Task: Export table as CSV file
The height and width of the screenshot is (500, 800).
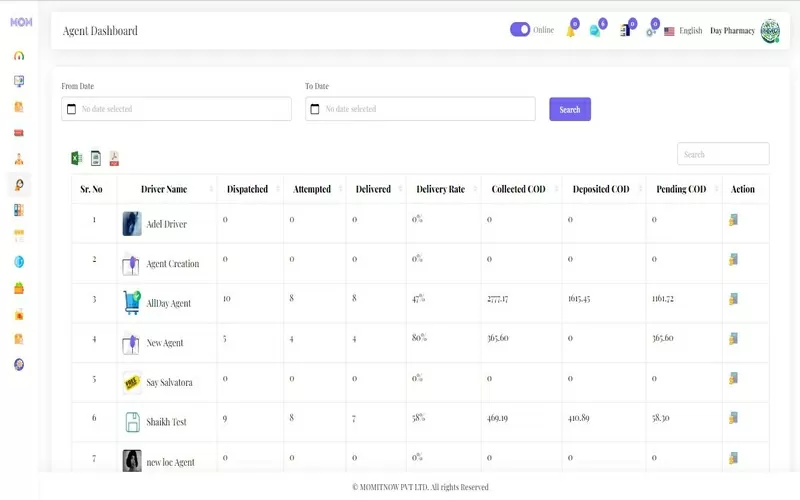Action: [x=95, y=158]
